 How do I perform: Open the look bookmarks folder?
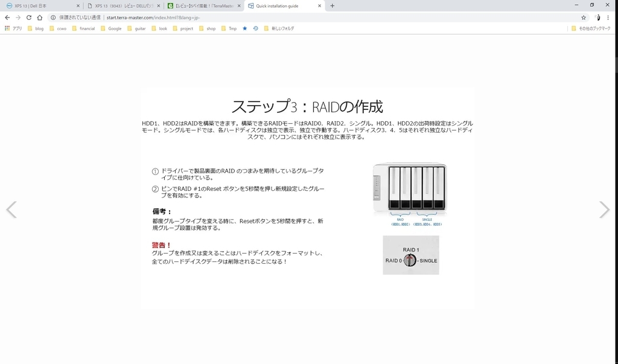(x=159, y=28)
